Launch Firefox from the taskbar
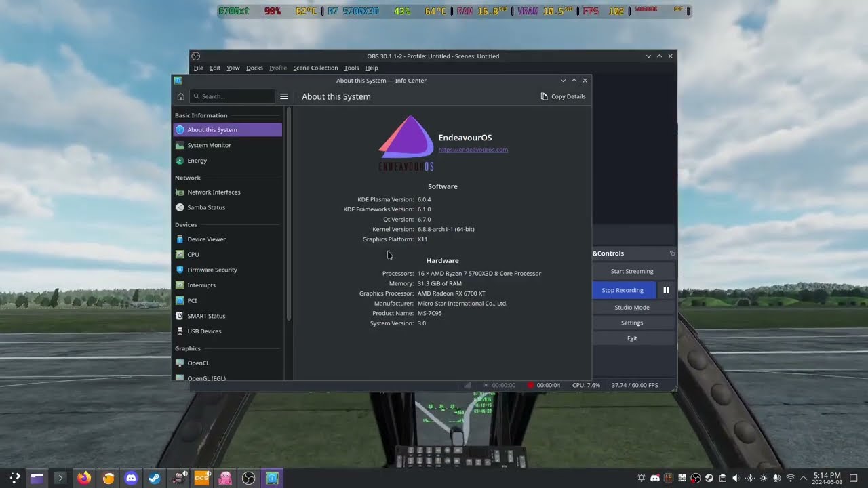868x488 pixels. click(x=84, y=478)
